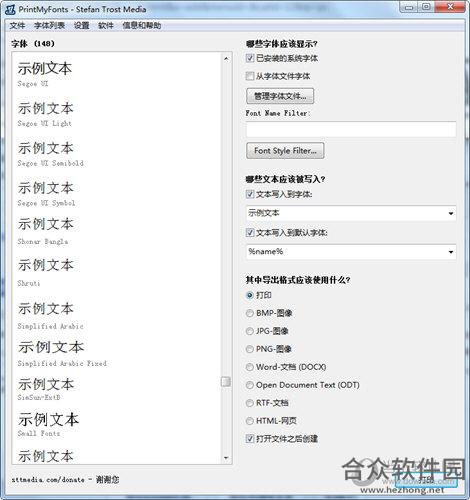Image resolution: width=470 pixels, height=500 pixels.
Task: Open the 软件 menu
Action: 106,26
